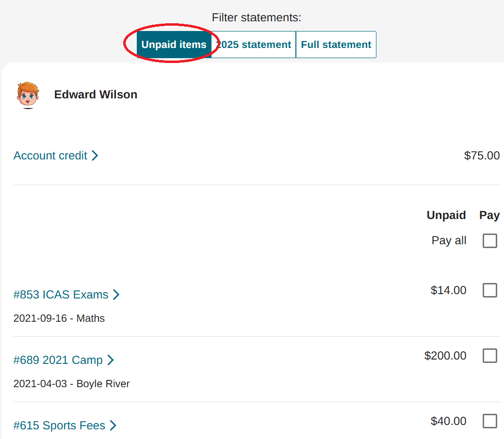The height and width of the screenshot is (439, 504).
Task: Enable payment for the $40.00 Sports Fees
Action: [x=490, y=421]
